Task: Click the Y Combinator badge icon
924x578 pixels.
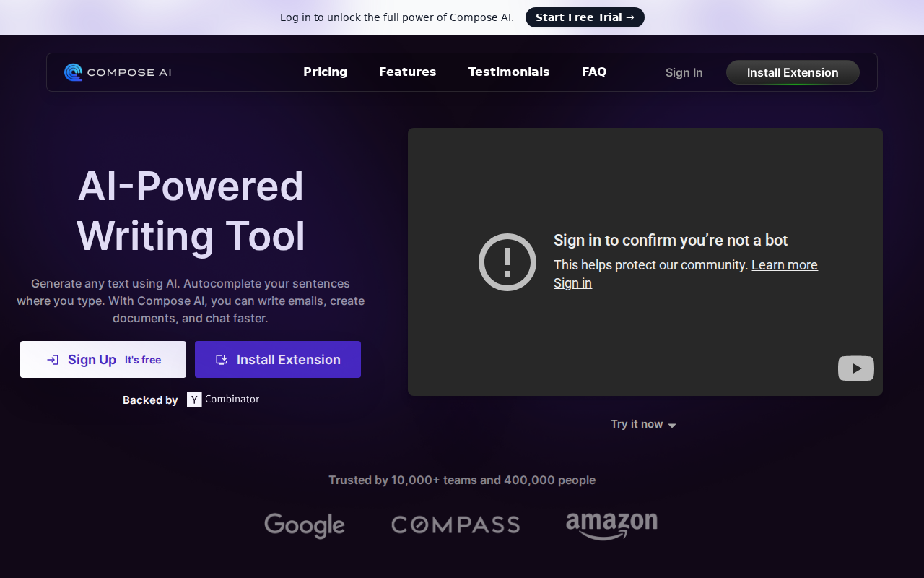Action: (193, 399)
